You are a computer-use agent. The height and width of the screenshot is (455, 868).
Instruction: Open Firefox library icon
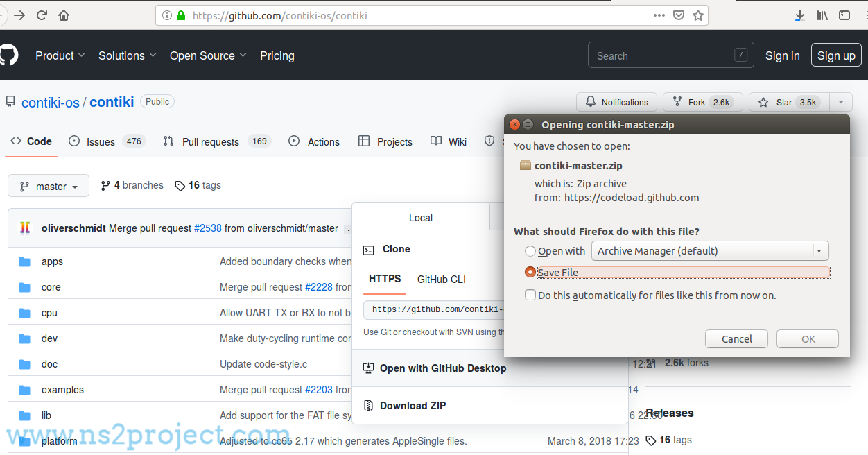click(822, 15)
